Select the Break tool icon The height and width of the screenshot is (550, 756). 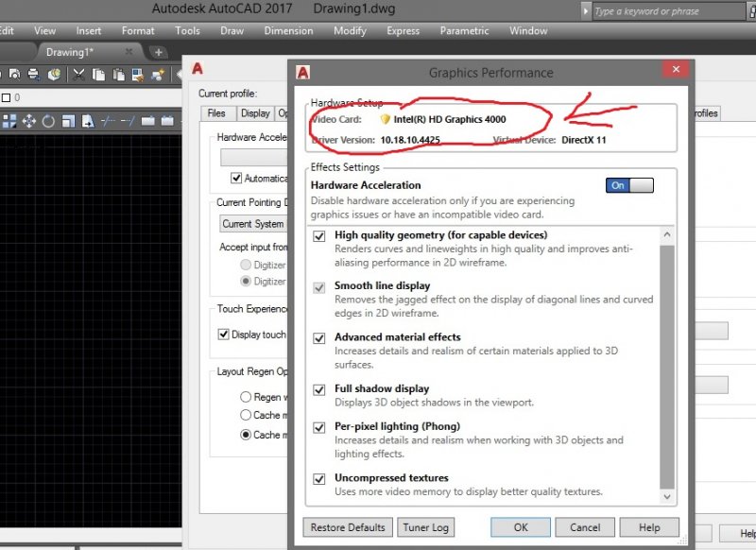click(167, 121)
